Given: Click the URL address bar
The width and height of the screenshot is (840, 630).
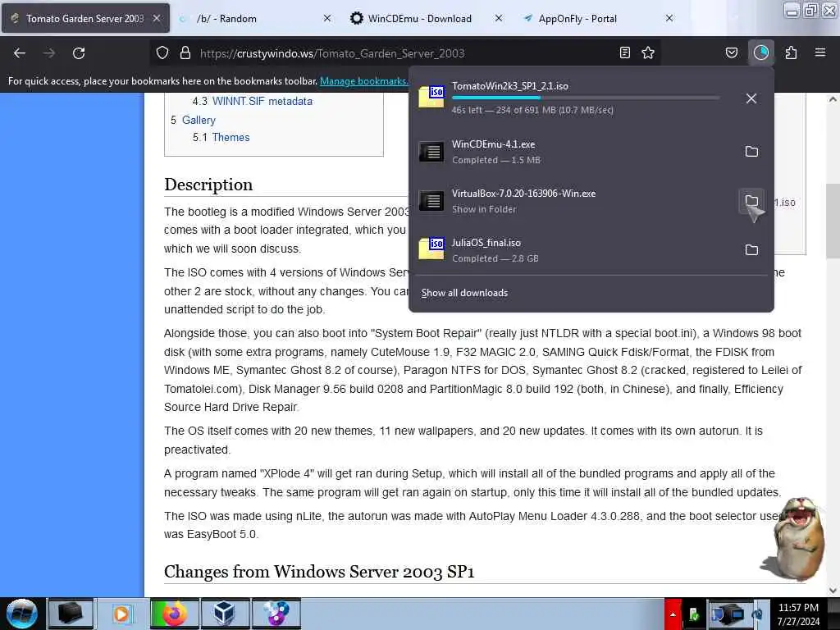Looking at the screenshot, I should 407,53.
